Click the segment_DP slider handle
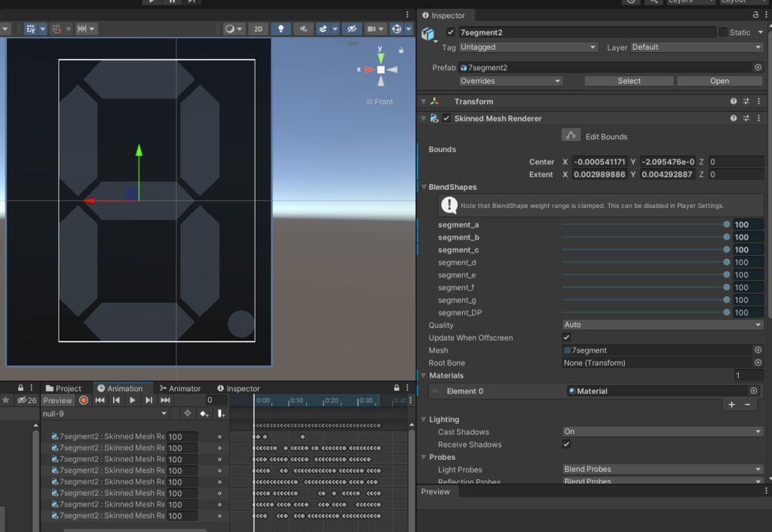The height and width of the screenshot is (532, 772). tap(727, 313)
